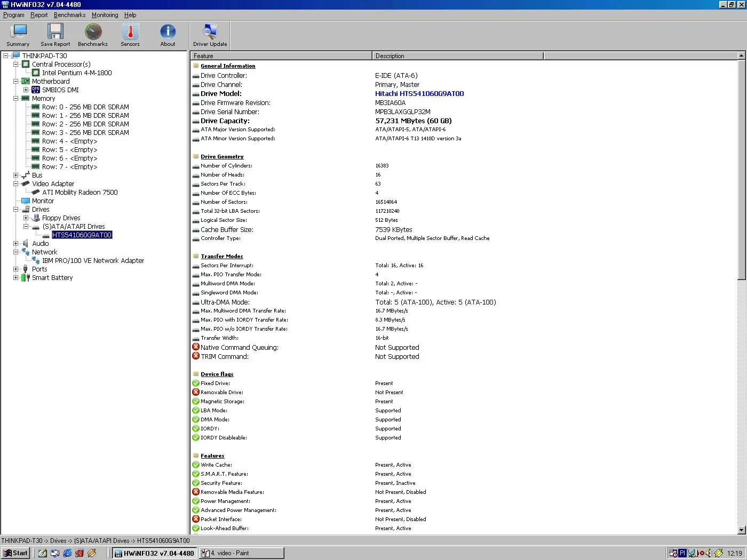Click the Network node icon
Screen dimensions: 747x560
coord(26,252)
